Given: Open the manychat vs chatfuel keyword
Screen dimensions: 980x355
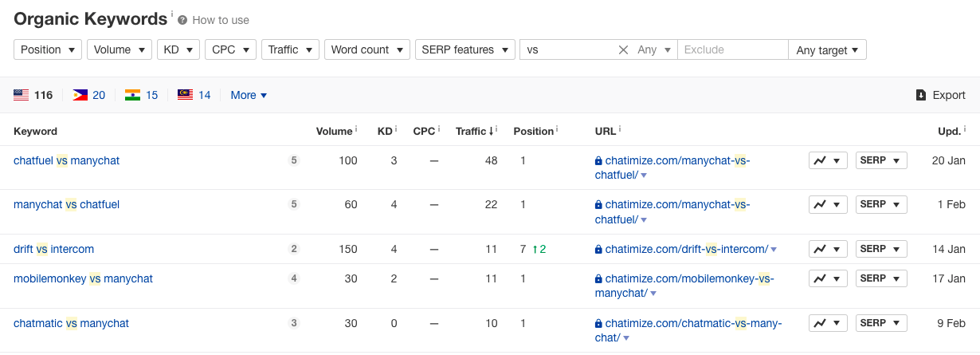Looking at the screenshot, I should 66,204.
